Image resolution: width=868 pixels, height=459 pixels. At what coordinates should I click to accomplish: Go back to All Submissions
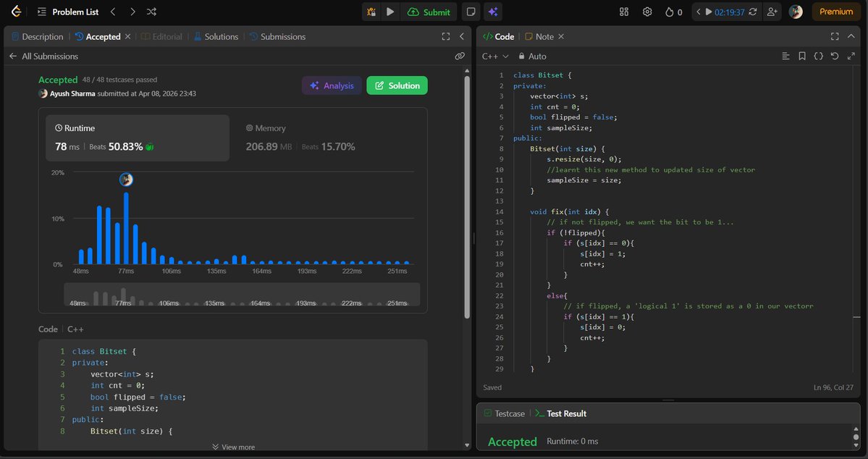pyautogui.click(x=43, y=56)
